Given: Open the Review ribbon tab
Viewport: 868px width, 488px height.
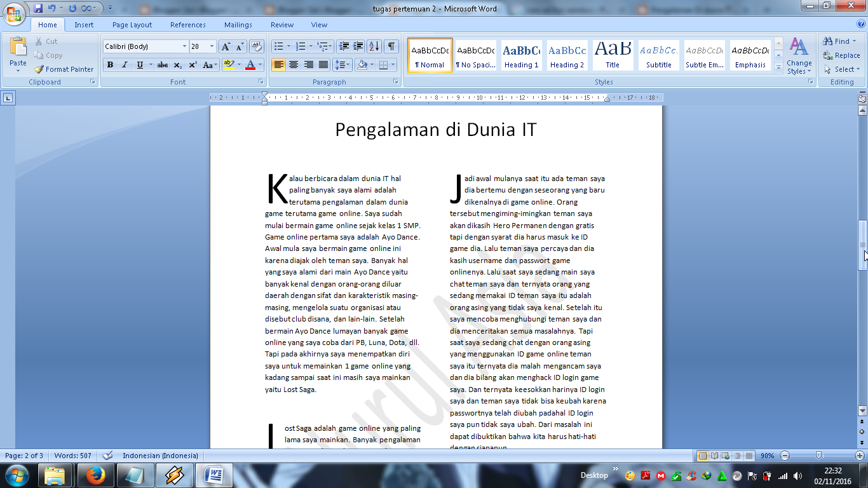Looking at the screenshot, I should pyautogui.click(x=281, y=25).
